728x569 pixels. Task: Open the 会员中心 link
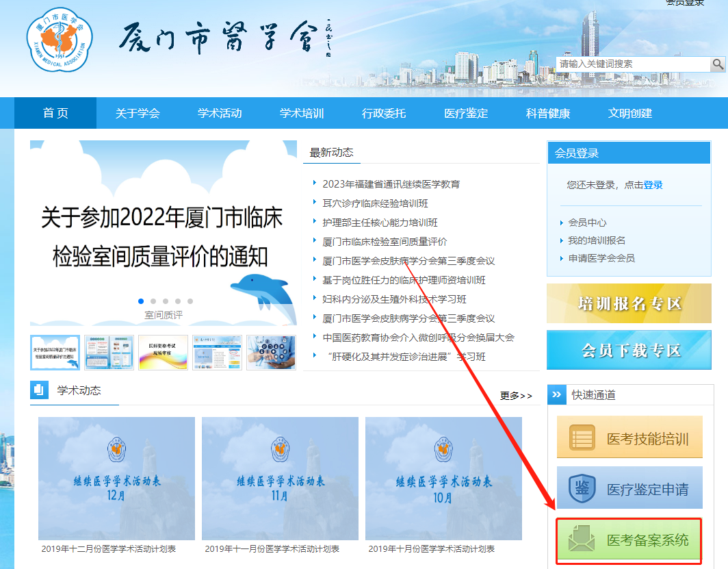[x=587, y=223]
